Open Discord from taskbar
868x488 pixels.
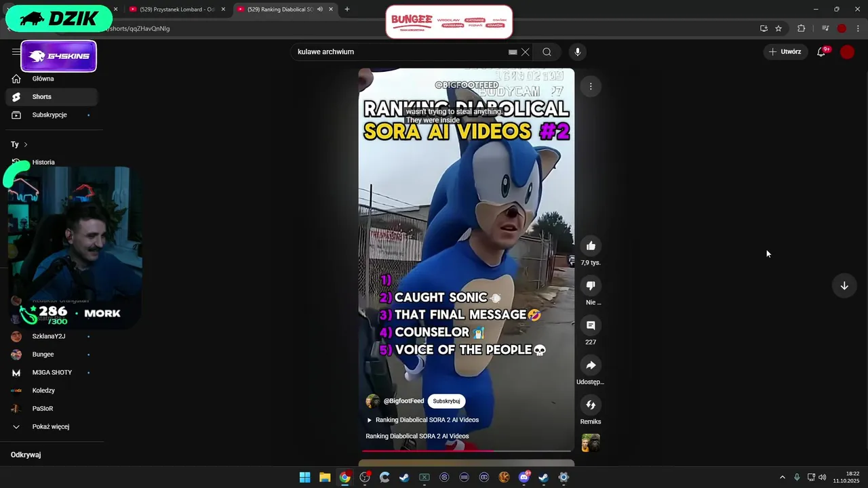click(x=524, y=477)
